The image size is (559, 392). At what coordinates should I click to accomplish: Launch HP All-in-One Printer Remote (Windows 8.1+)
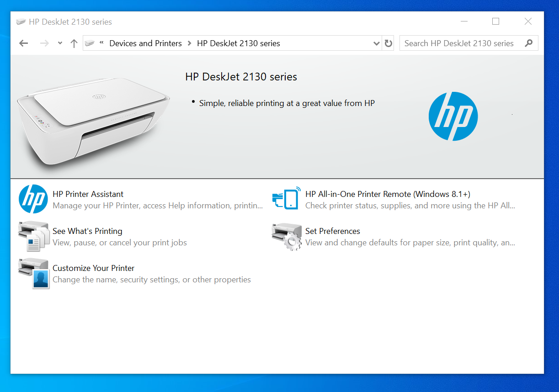point(388,194)
